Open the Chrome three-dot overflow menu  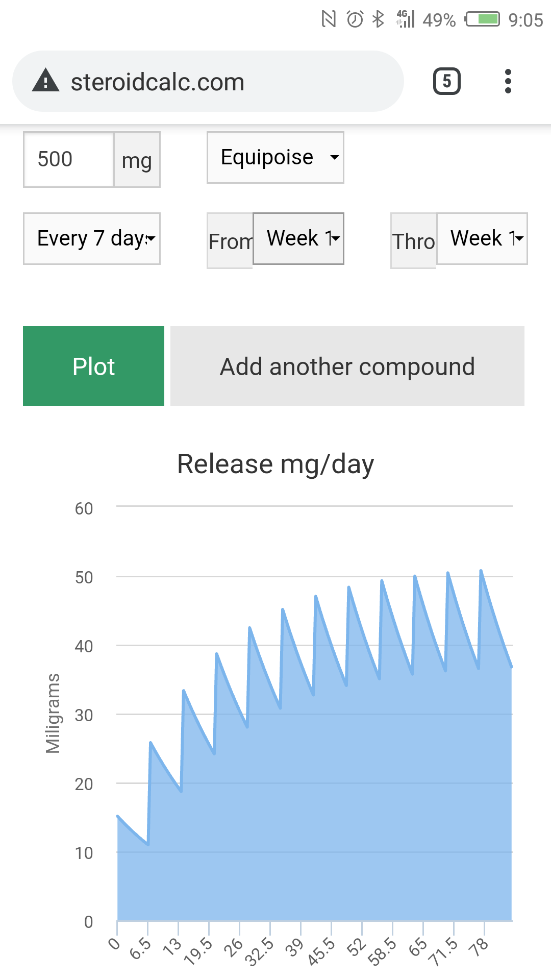pyautogui.click(x=508, y=81)
